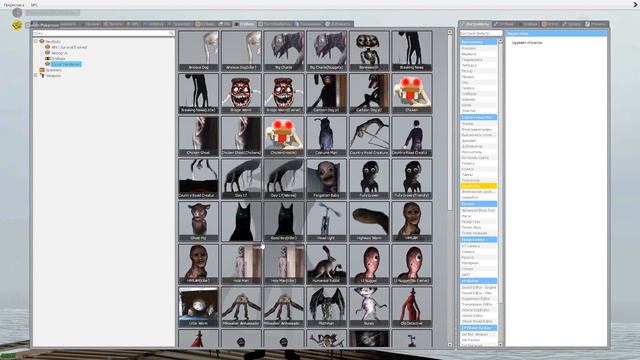Spawn the first Lil Nugget nextbot
Screen dimensions: 640x360
369,264
